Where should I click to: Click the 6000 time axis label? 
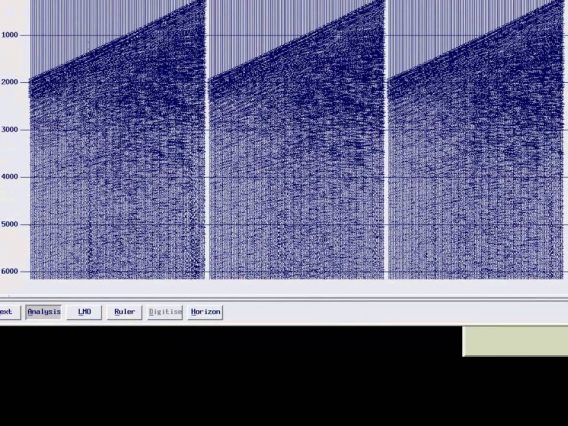(x=9, y=271)
